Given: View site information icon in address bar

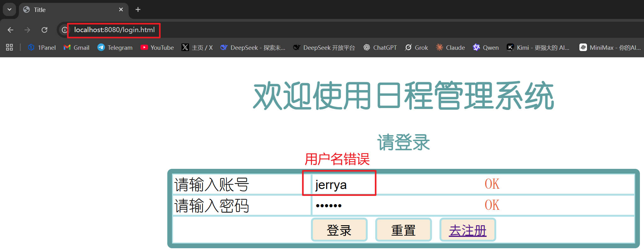Looking at the screenshot, I should [65, 30].
